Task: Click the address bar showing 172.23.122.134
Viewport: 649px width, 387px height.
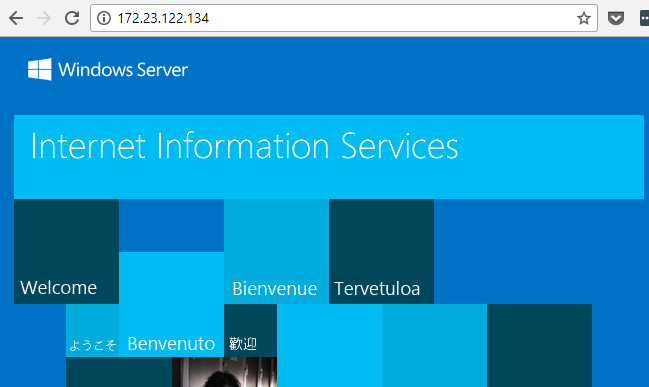Action: 344,18
